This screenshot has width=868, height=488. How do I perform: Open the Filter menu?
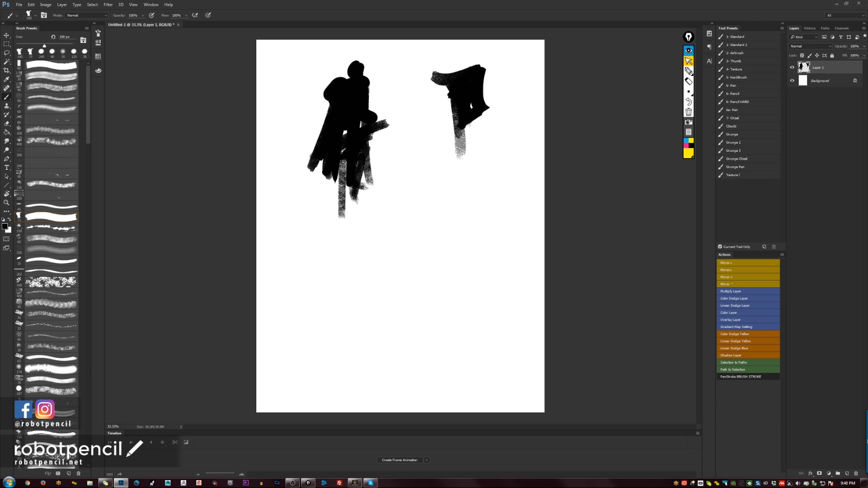click(x=108, y=5)
